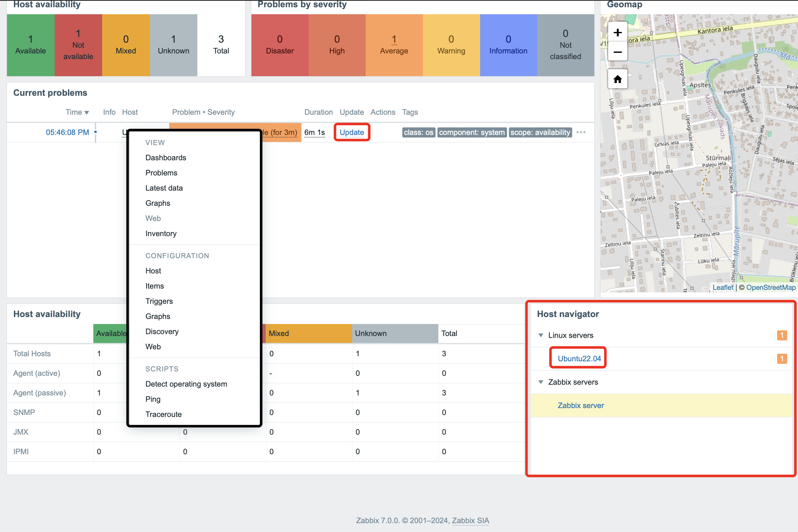The image size is (798, 532).
Task: Reset Geomap to home view
Action: (617, 79)
